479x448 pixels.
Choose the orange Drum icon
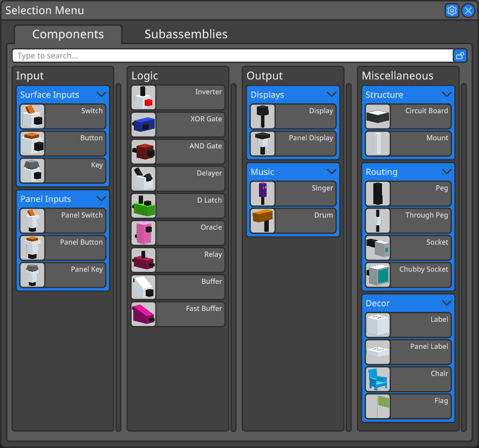[x=263, y=221]
